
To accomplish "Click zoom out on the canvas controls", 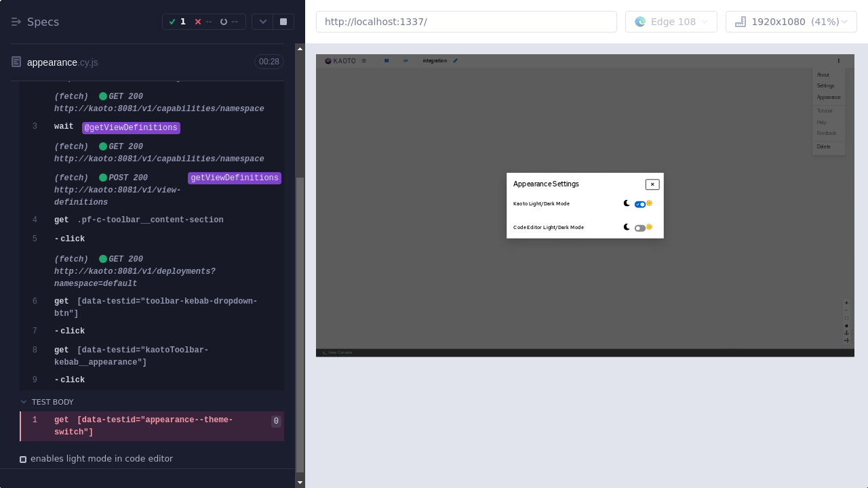I will (x=846, y=310).
